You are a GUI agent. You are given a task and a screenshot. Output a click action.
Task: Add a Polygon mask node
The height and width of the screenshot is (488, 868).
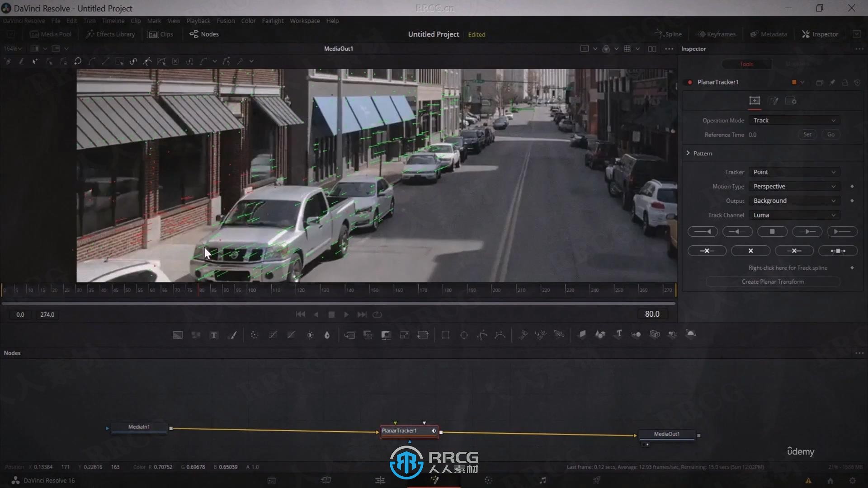[x=482, y=335]
